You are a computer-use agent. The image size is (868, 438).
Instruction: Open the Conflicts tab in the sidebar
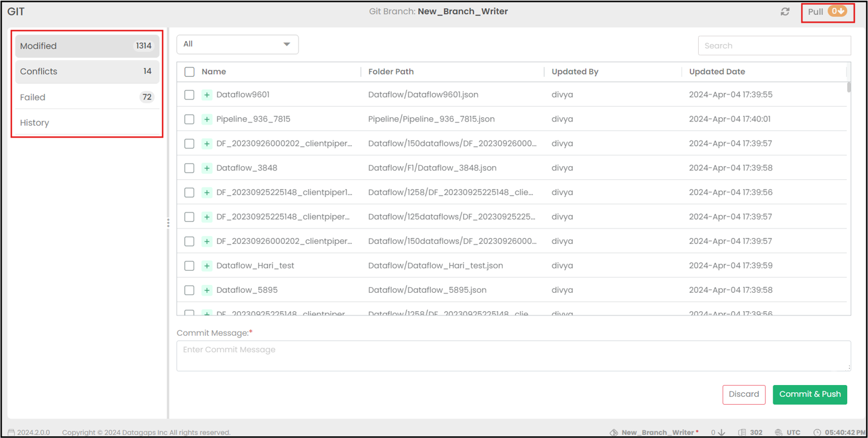click(x=87, y=71)
